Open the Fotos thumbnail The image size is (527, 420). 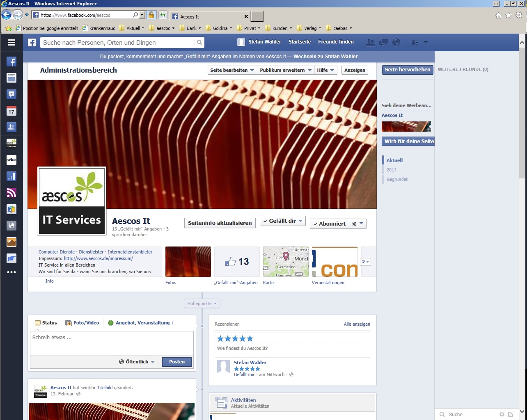coord(188,262)
